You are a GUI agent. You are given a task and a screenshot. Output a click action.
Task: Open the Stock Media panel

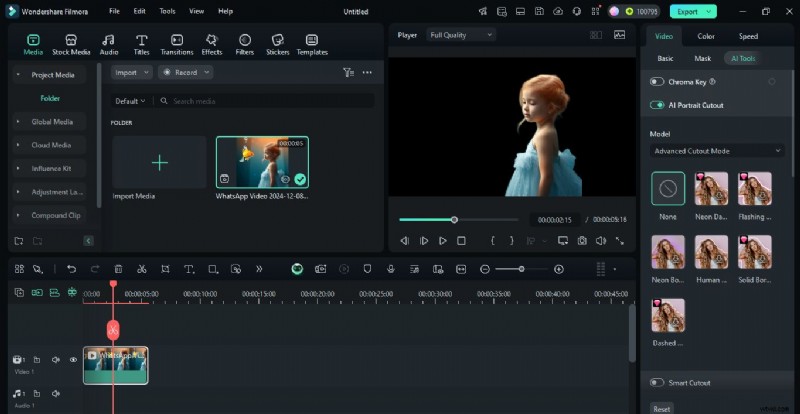pos(71,42)
